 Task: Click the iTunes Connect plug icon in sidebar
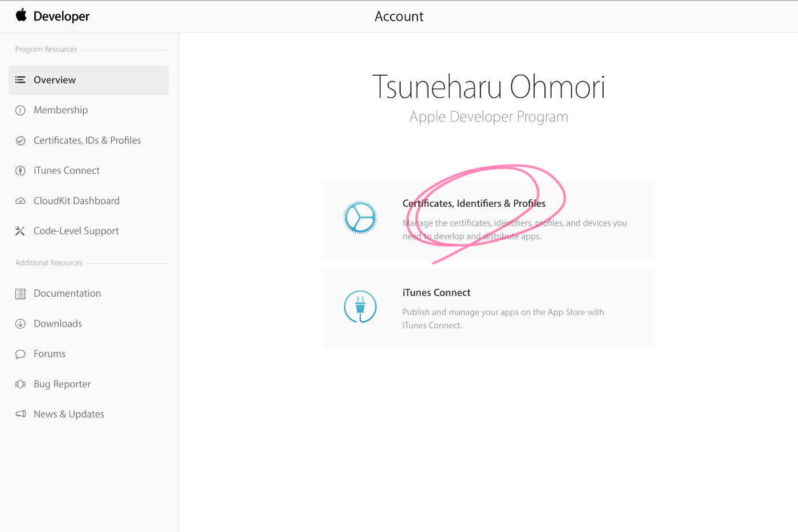click(x=21, y=171)
